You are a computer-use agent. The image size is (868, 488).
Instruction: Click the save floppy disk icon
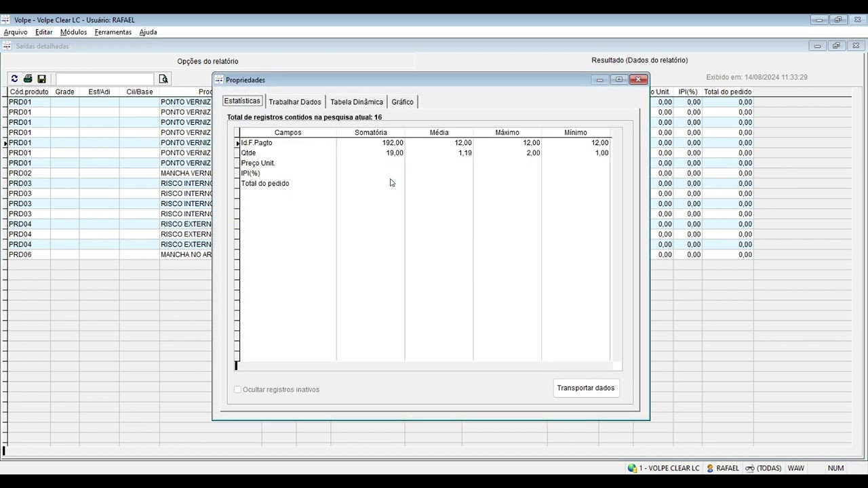tap(41, 79)
